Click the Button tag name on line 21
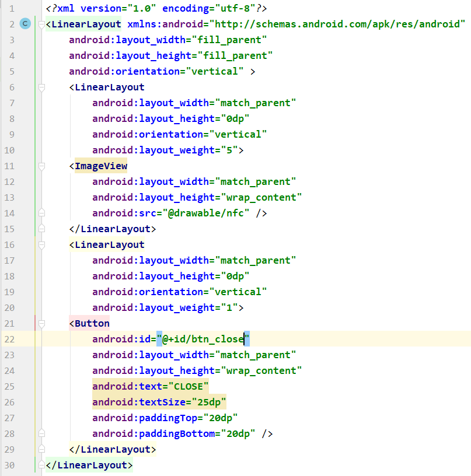The height and width of the screenshot is (476, 471). (92, 323)
